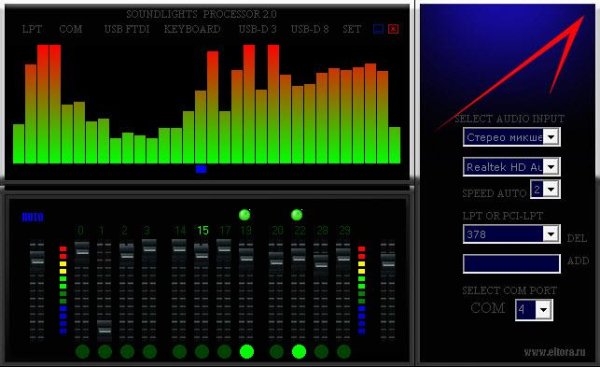This screenshot has width=600, height=367.
Task: Select the KEYBOARD menu item
Action: coord(192,29)
